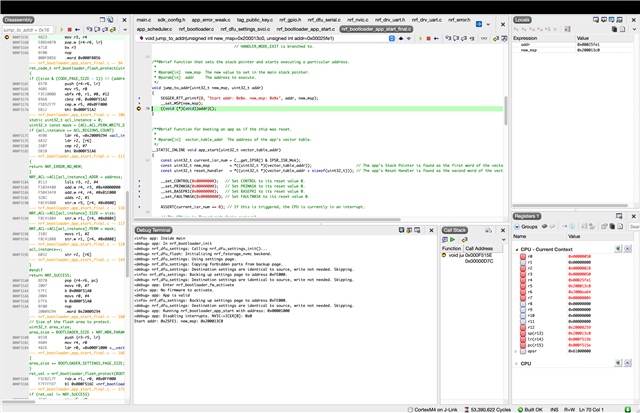This screenshot has width=640, height=413.
Task: Click the red Stop button in Disassembly toolbar
Action: pos(69,29)
